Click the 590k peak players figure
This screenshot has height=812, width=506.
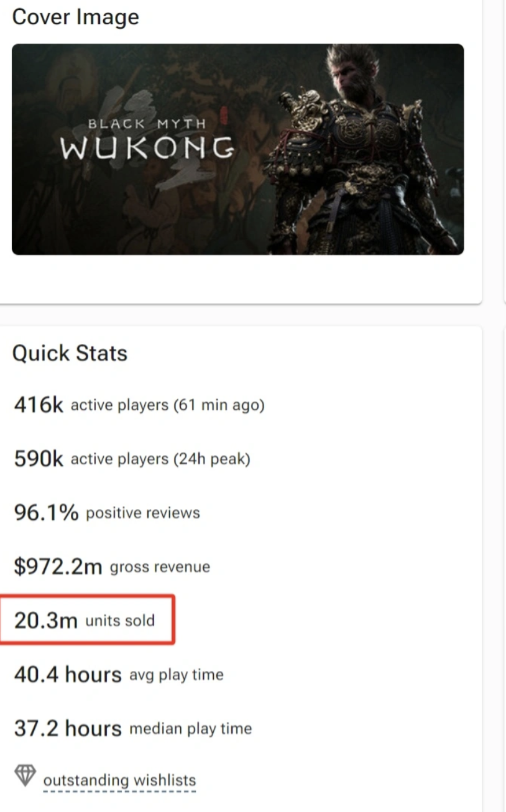tap(39, 459)
